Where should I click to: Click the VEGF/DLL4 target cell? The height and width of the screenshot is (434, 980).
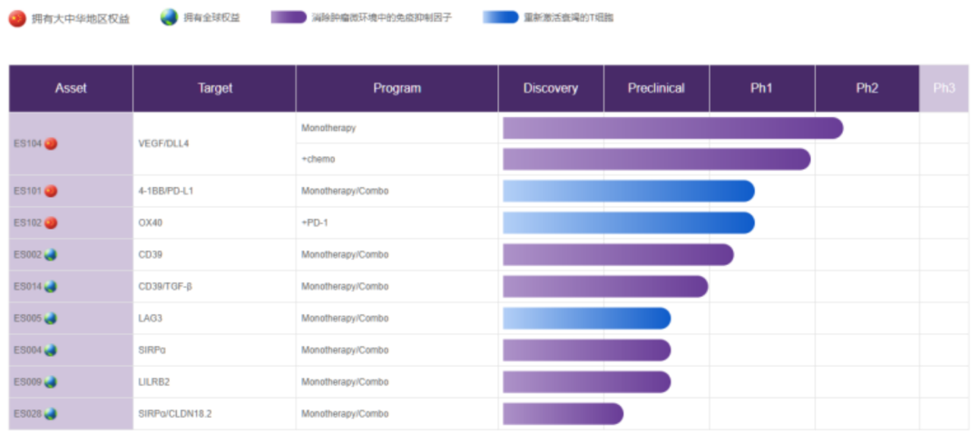[164, 143]
